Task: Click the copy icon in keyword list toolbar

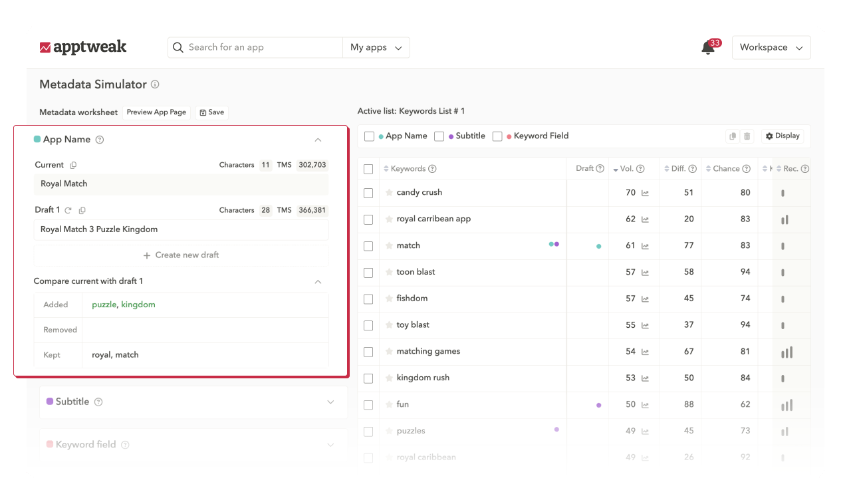Action: click(733, 136)
